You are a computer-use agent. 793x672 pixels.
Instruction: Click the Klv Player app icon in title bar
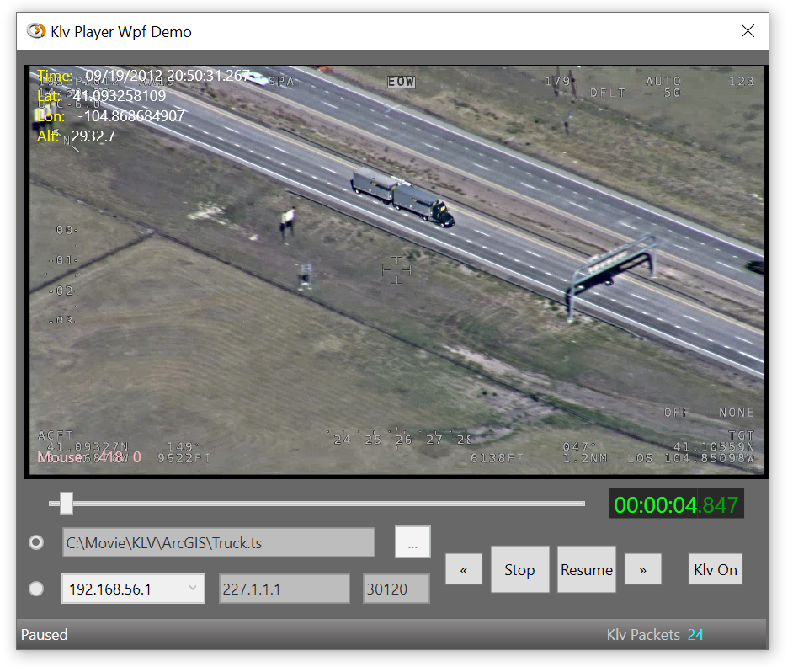tap(36, 31)
